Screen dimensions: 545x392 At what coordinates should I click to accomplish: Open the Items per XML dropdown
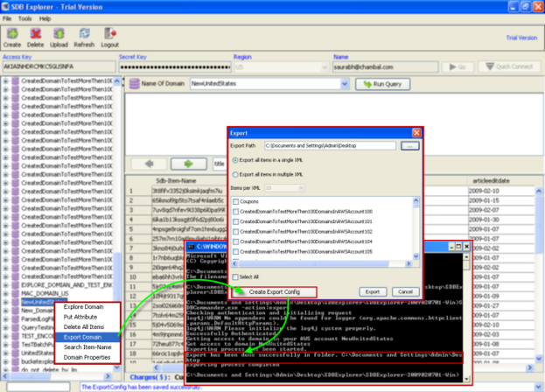click(x=301, y=188)
